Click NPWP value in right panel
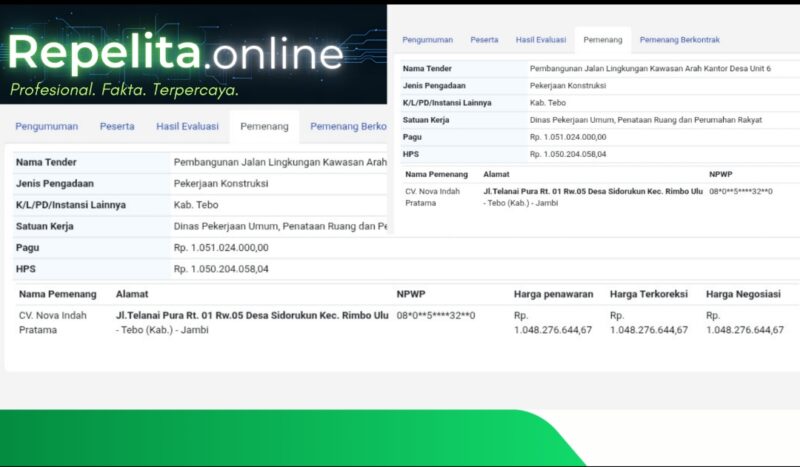Screen dimensions: 800x467 click(741, 191)
